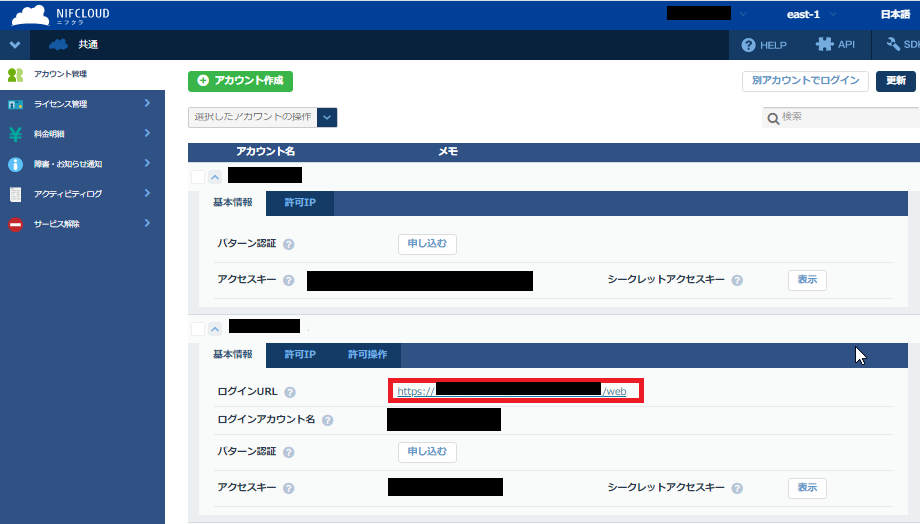Click the yen 料金明細 icon
Screen dimensions: 920x524
[15, 134]
